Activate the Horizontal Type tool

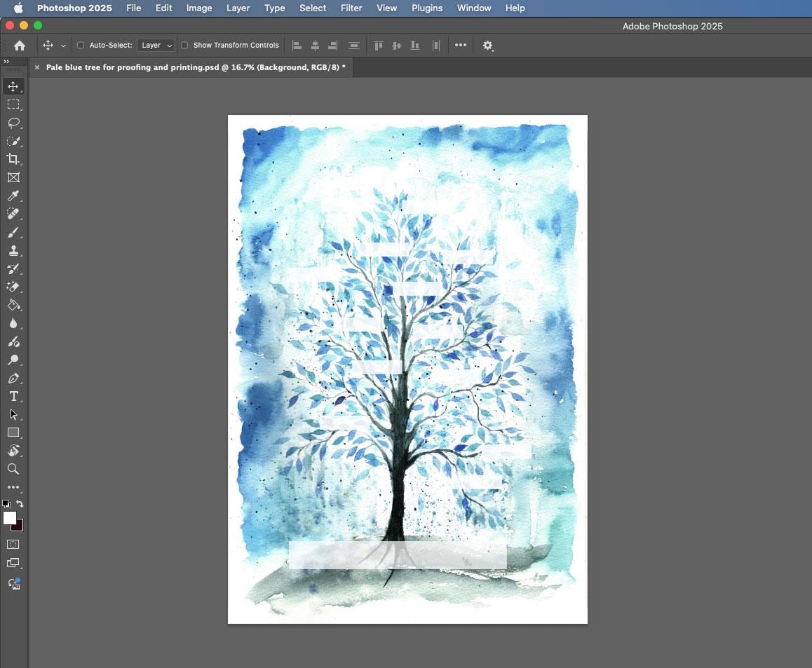(x=13, y=396)
